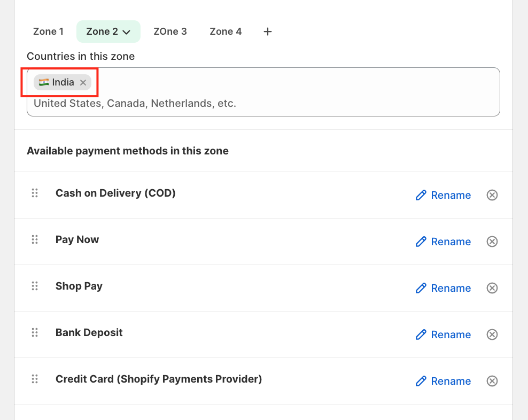528x420 pixels.
Task: Select the Zone 4 tab
Action: 226,32
